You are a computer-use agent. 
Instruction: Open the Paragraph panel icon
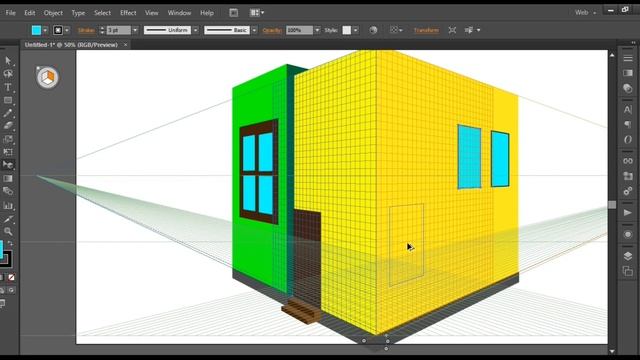pos(628,124)
